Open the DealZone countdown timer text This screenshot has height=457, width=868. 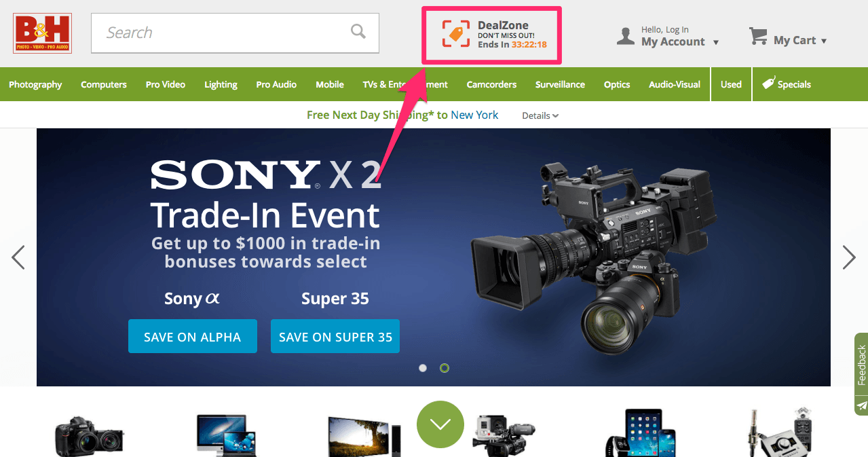pyautogui.click(x=512, y=45)
